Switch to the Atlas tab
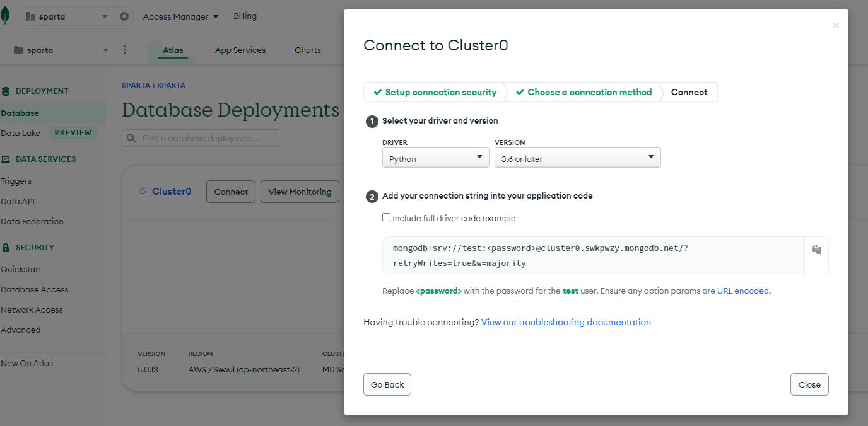 click(x=173, y=50)
